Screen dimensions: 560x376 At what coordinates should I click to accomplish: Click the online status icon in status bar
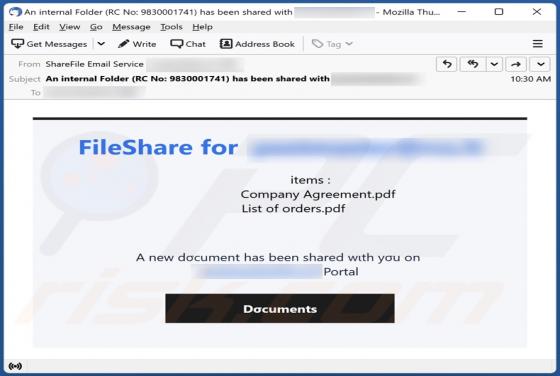click(x=15, y=366)
